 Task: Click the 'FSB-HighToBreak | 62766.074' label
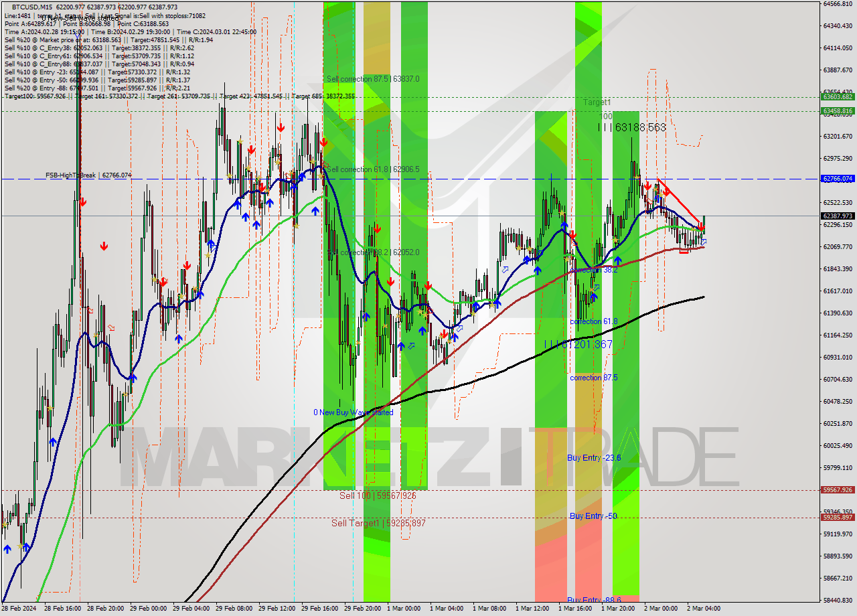[88, 175]
